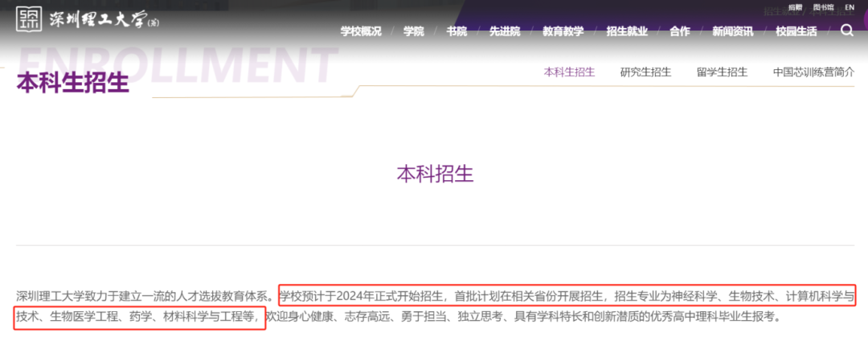Click the large 本科生招生 page title
Viewport: 868px width, 345px height.
73,83
